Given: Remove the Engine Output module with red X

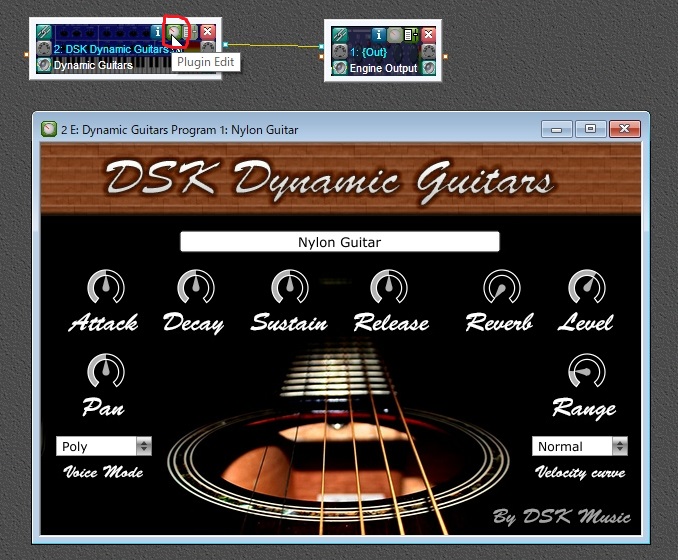Looking at the screenshot, I should (x=428, y=35).
